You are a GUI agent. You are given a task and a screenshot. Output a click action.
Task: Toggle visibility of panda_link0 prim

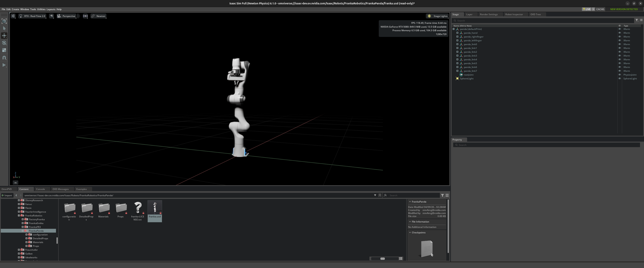tap(619, 44)
